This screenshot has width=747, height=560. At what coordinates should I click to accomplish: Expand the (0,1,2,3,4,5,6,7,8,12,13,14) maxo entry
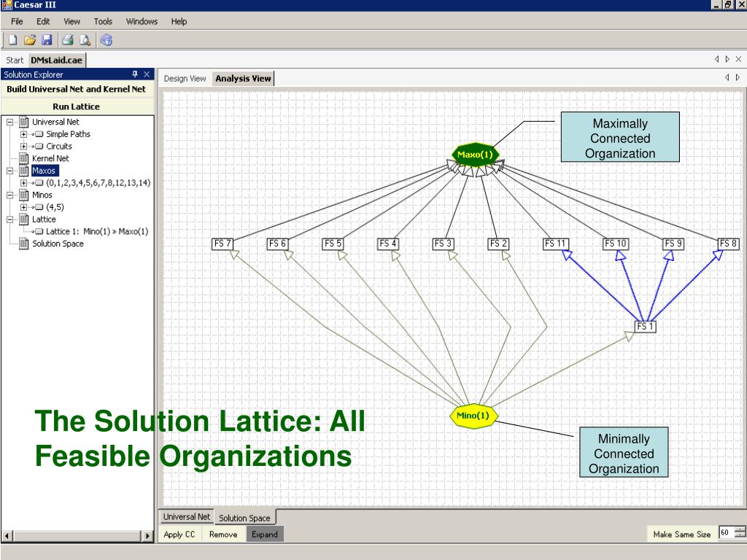[23, 183]
